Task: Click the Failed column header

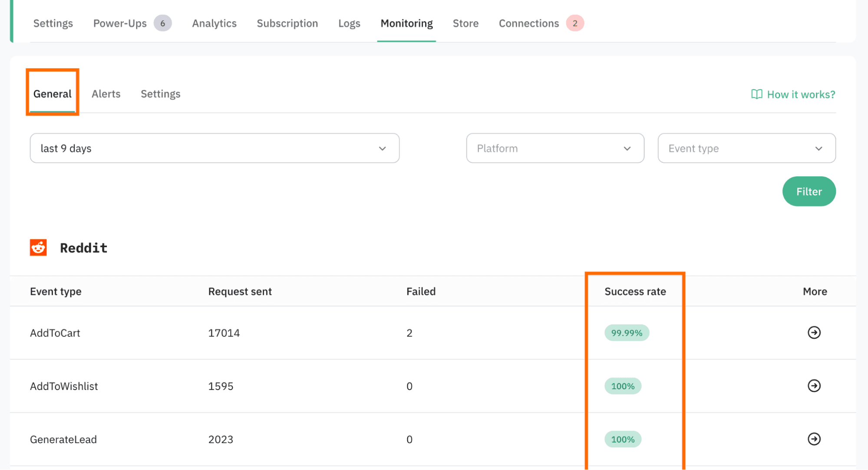Action: 421,291
